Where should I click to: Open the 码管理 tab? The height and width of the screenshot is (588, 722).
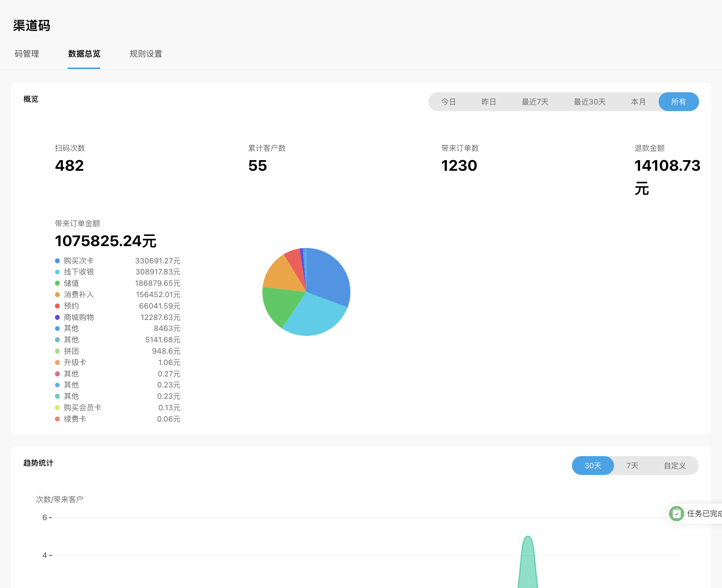pyautogui.click(x=27, y=54)
